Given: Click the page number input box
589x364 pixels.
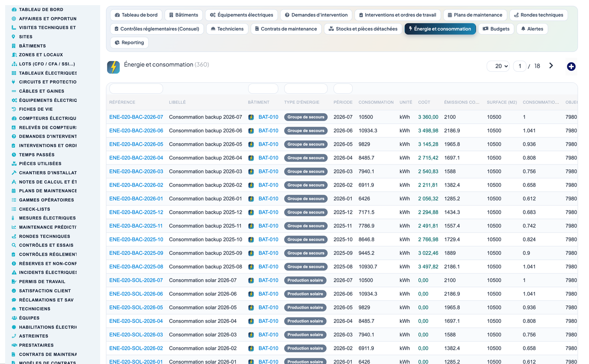Looking at the screenshot, I should 520,66.
